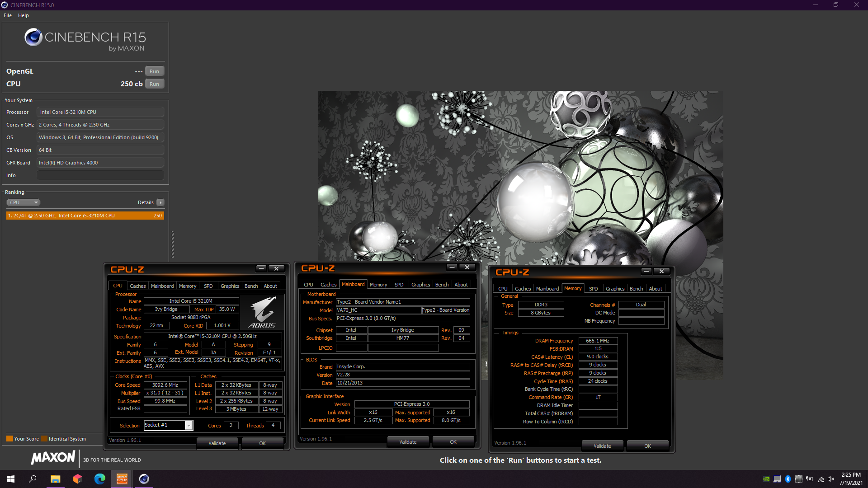Click the Processor field in Your System
This screenshot has width=868, height=488.
100,112
